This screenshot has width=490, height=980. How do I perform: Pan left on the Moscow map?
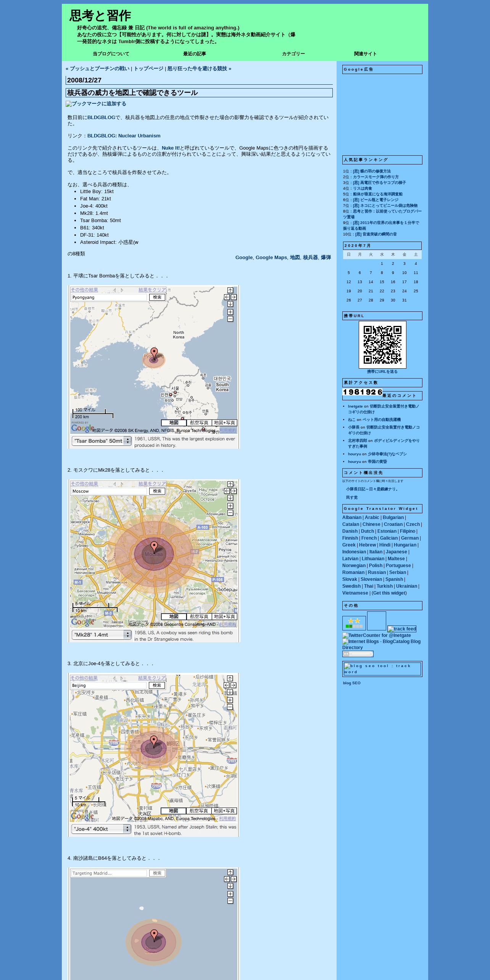(227, 491)
